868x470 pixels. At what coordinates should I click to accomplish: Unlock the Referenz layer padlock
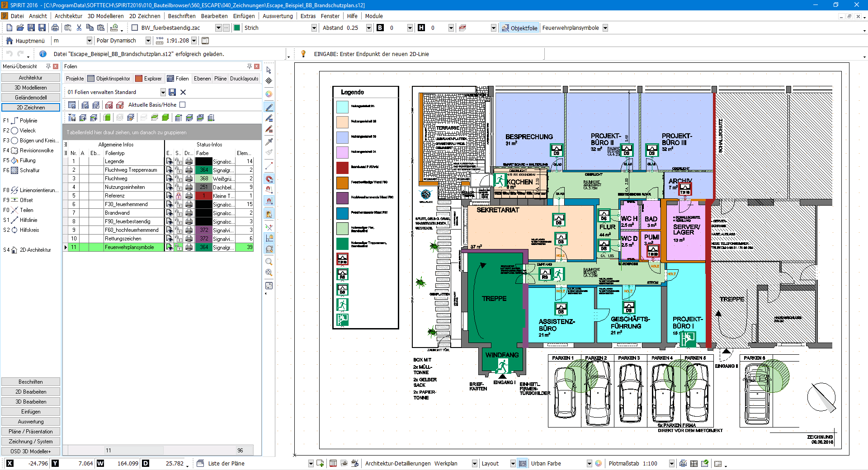[x=179, y=196]
